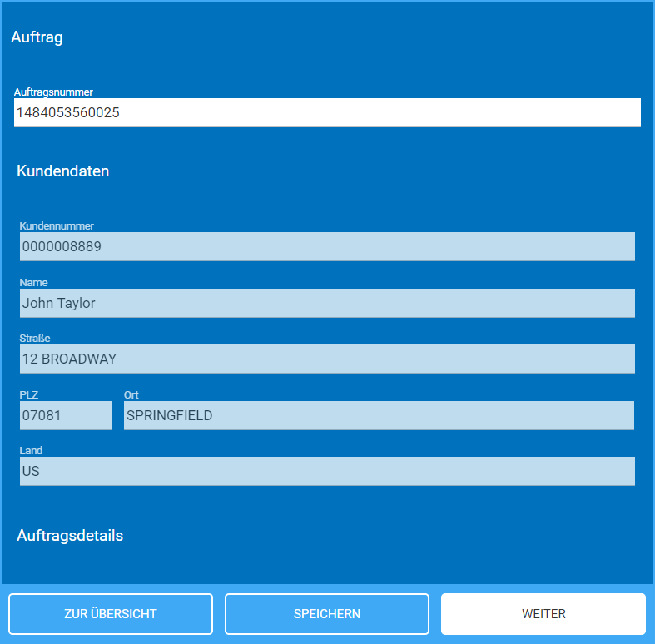655x644 pixels.
Task: Click the Kundennummer label text
Action: [x=57, y=226]
